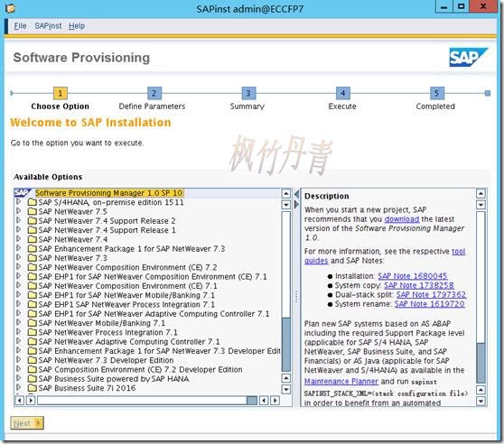The width and height of the screenshot is (504, 444).
Task: Click the splitter handle between panes
Action: [x=296, y=296]
